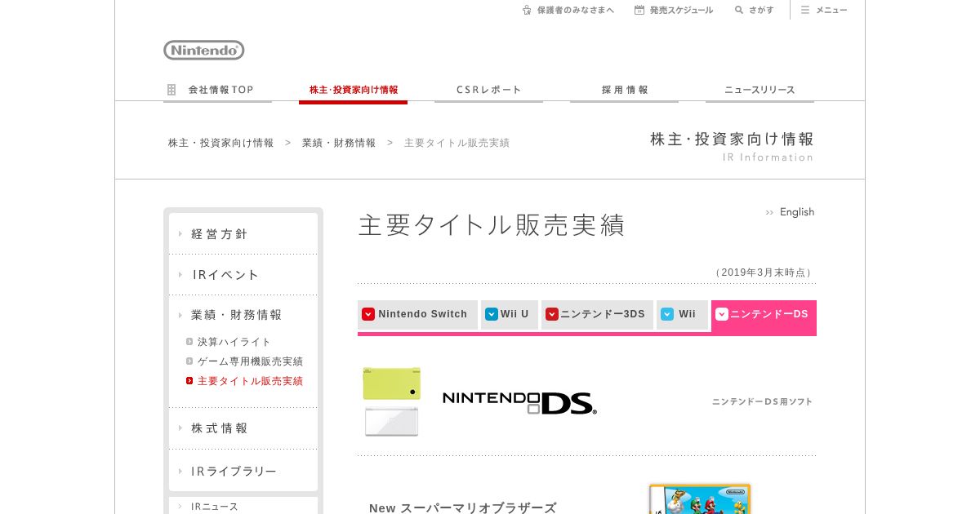
Task: Open 採用情報 nav tab
Action: (x=624, y=90)
